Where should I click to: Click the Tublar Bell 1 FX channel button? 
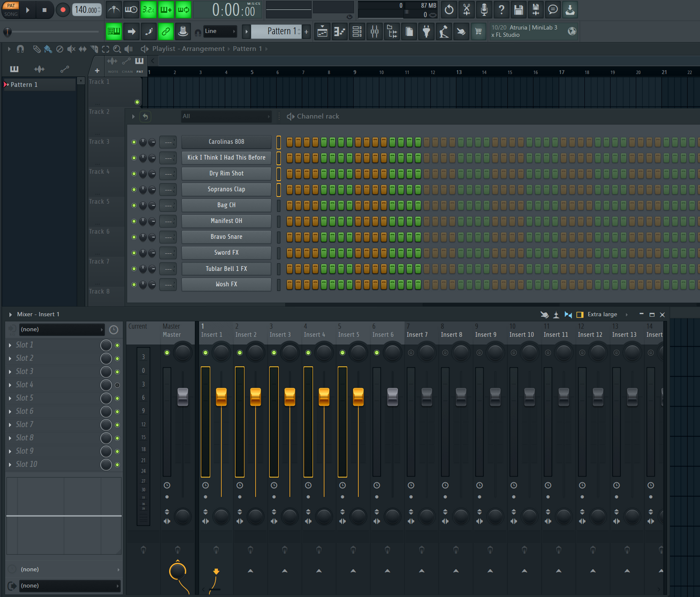(226, 269)
